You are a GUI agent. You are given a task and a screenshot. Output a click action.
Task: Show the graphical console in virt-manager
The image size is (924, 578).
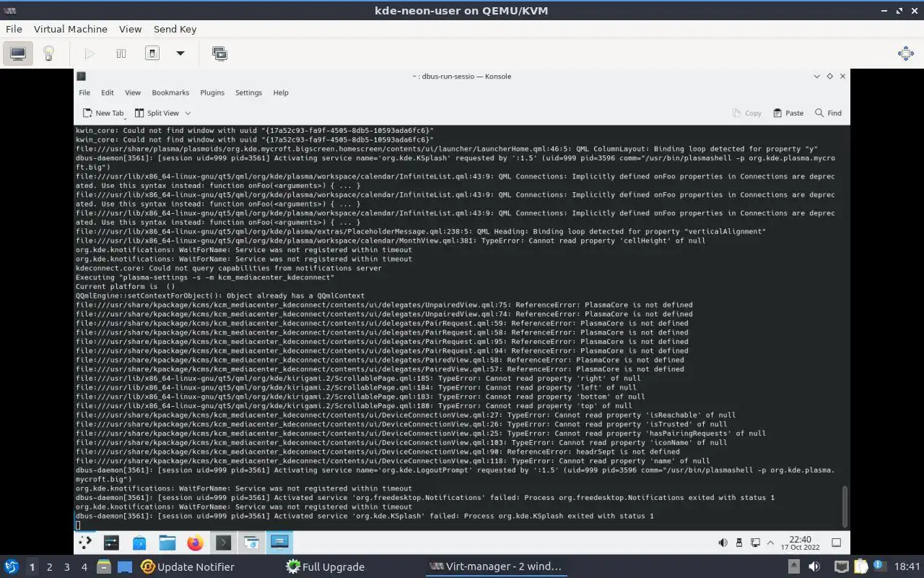tap(18, 53)
